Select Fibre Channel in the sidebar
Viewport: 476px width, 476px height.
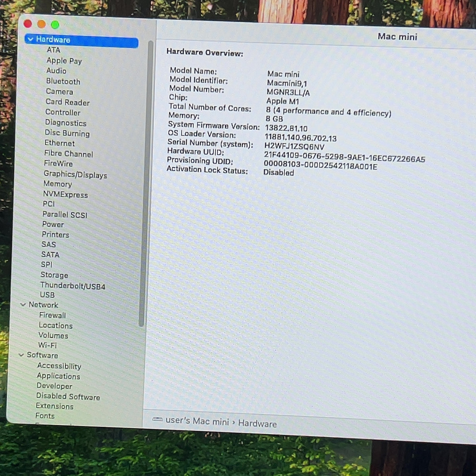point(68,154)
